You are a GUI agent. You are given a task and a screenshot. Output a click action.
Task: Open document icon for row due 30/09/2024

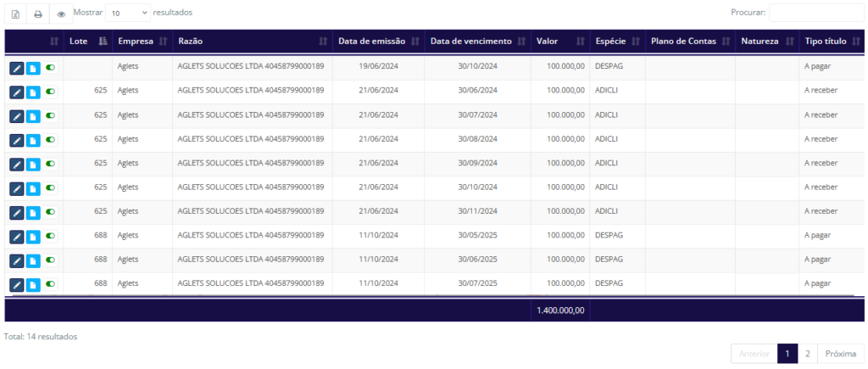(33, 165)
